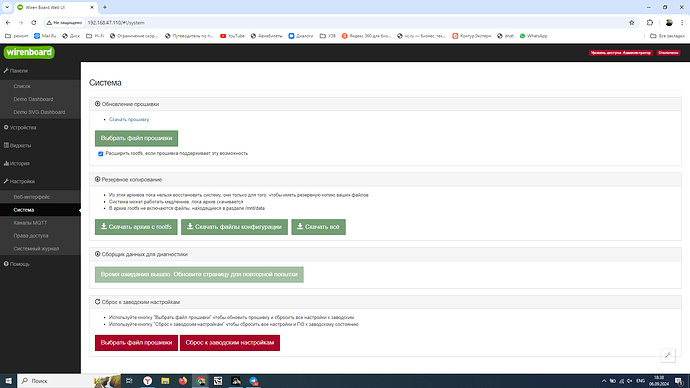Open Task View on taskbar
This screenshot has height=388, width=690.
(129, 381)
